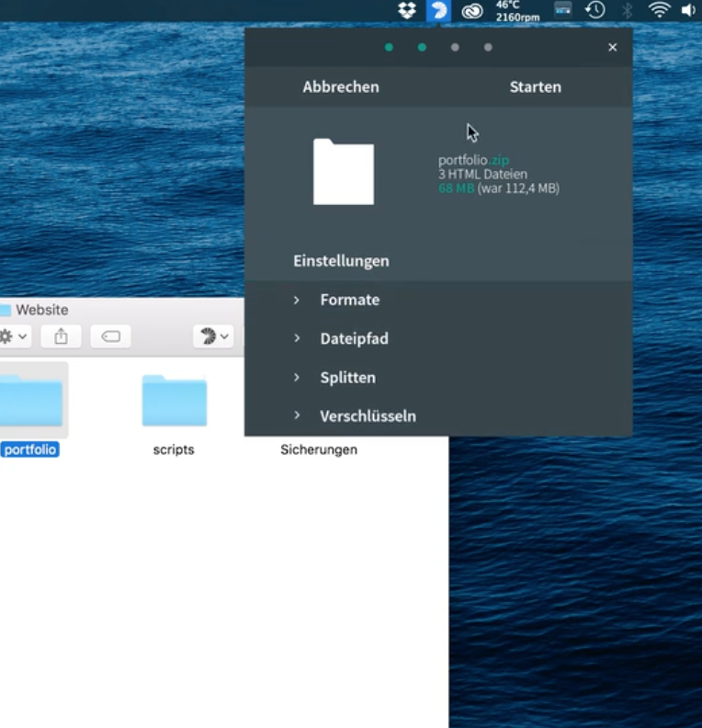Select the fourth grey page indicator dot
The height and width of the screenshot is (728, 702).
(x=488, y=47)
